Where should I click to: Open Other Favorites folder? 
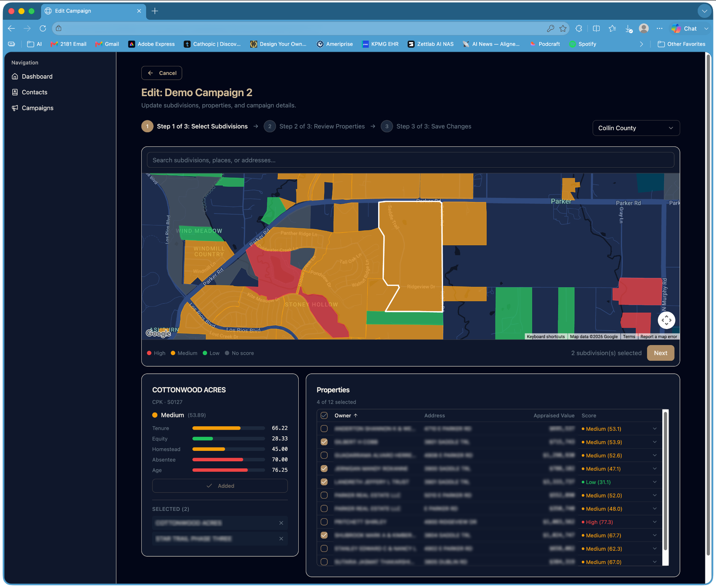pos(682,44)
